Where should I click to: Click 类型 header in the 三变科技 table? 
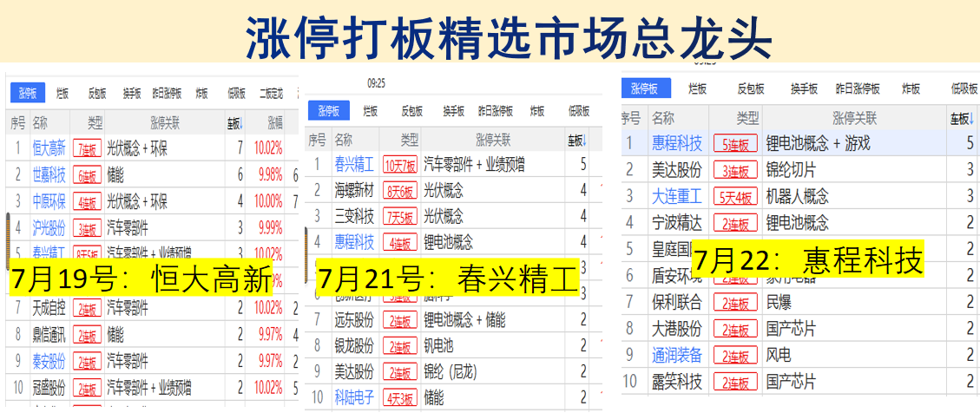pos(410,140)
